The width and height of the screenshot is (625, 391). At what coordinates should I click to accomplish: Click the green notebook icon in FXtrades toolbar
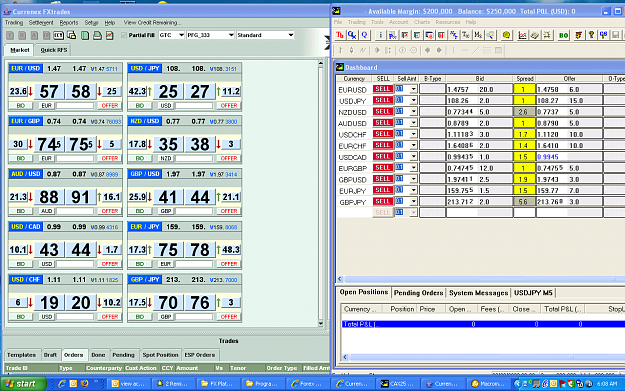[x=85, y=35]
